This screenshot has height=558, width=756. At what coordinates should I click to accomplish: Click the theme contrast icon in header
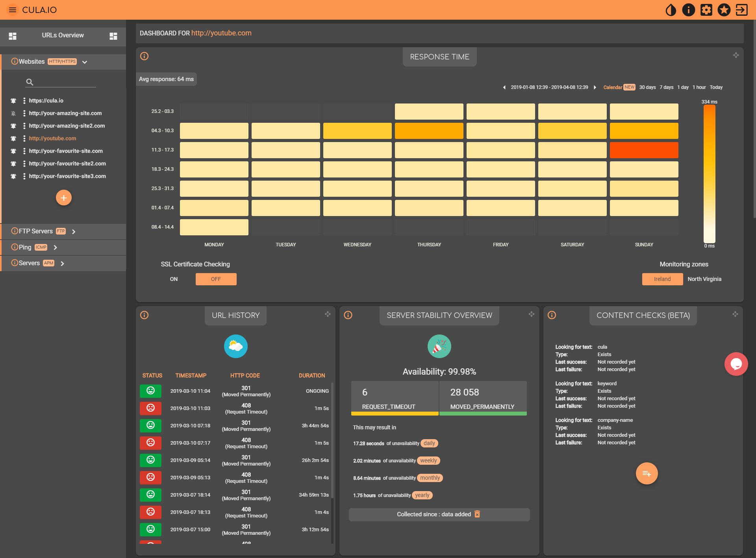(x=671, y=10)
